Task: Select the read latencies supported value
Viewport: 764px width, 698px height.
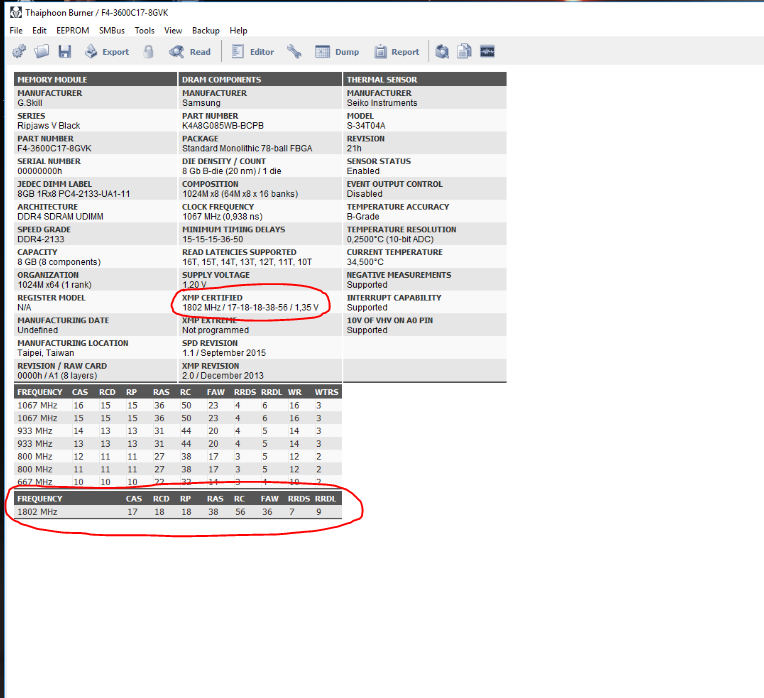Action: click(247, 262)
